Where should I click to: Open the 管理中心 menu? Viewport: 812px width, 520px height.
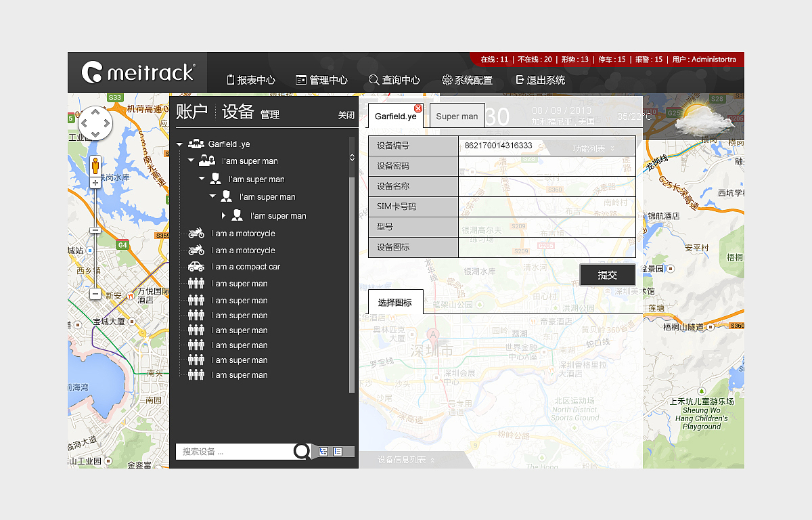pos(322,80)
